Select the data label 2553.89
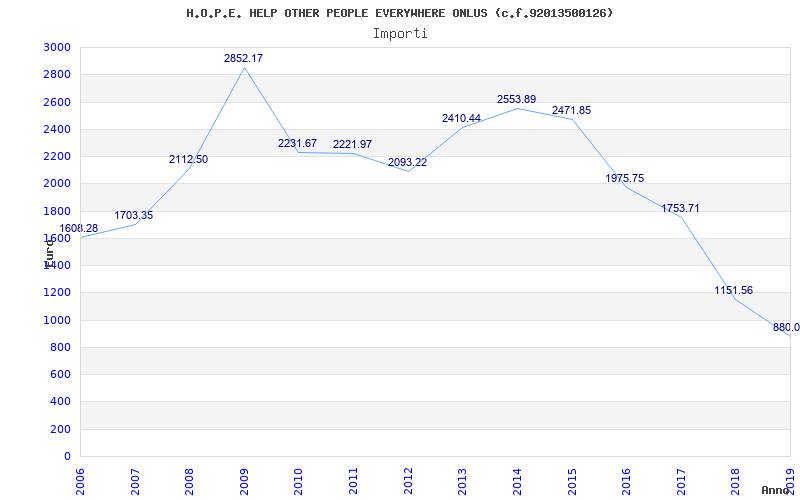This screenshot has height=500, width=800. point(517,99)
